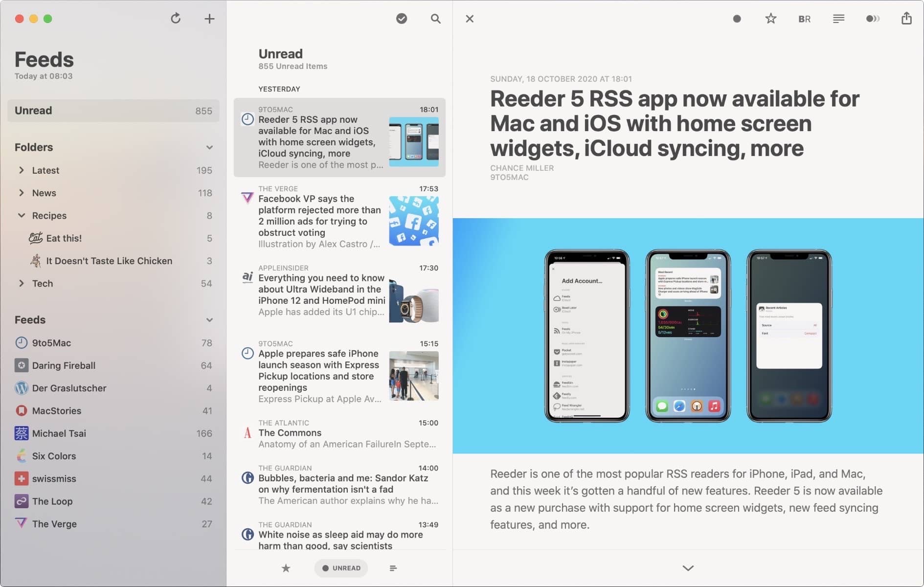
Task: Refresh all feeds with the reload icon
Action: 176,19
